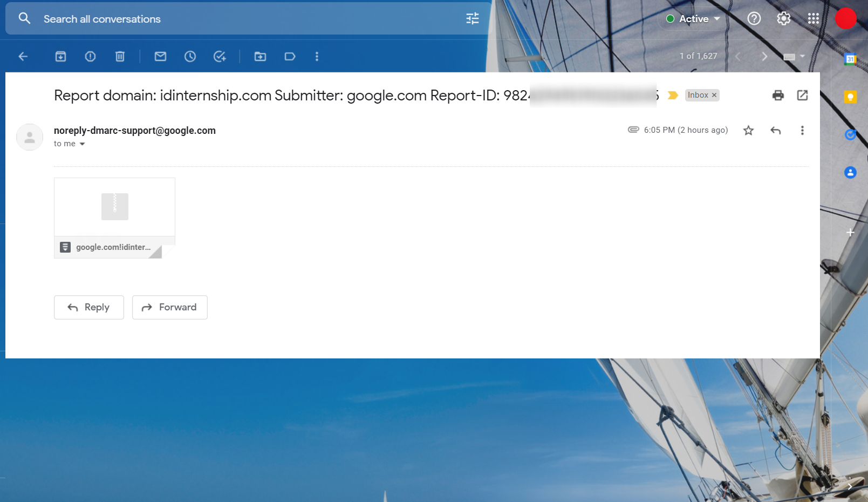
Task: Show the older conversation
Action: pos(764,56)
